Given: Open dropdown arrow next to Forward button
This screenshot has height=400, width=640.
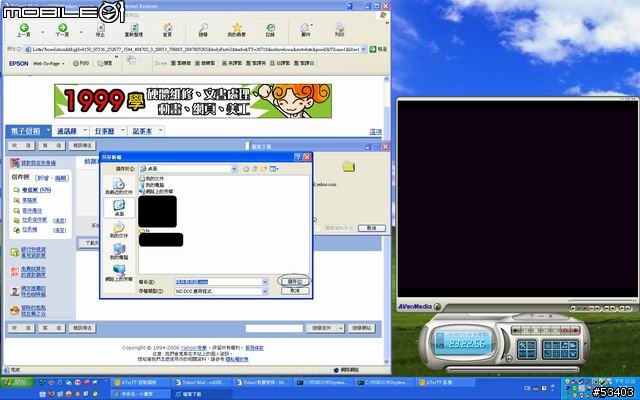Looking at the screenshot, I should coord(81,31).
